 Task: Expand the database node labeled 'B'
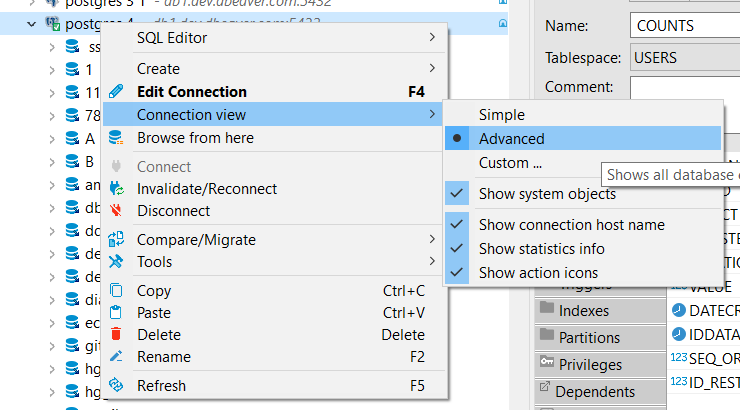pos(52,162)
